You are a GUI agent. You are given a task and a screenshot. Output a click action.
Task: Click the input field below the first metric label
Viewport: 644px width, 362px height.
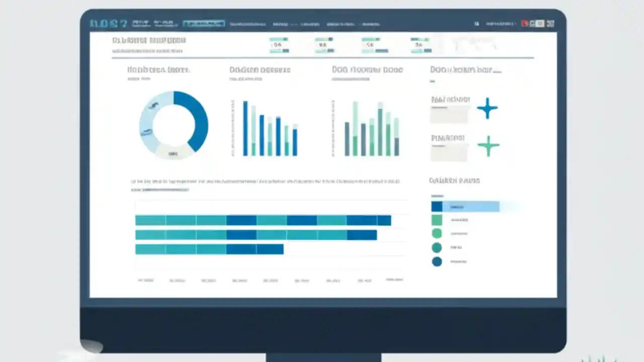tap(449, 114)
